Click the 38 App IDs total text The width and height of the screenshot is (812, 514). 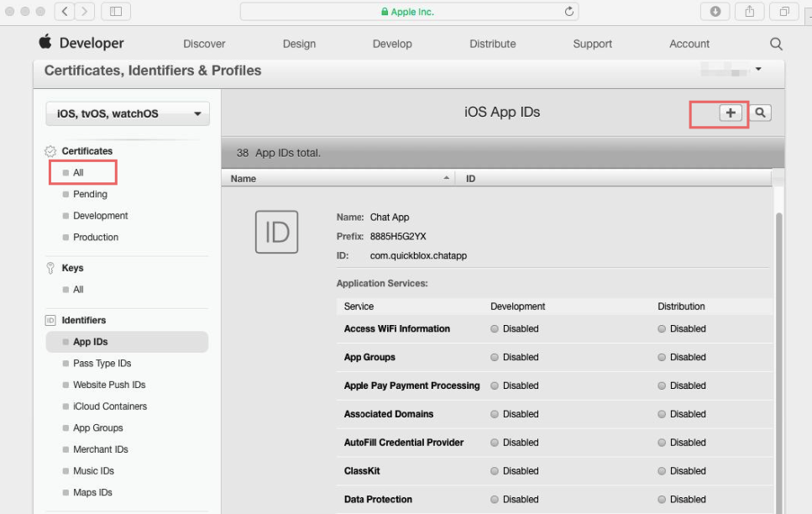279,154
